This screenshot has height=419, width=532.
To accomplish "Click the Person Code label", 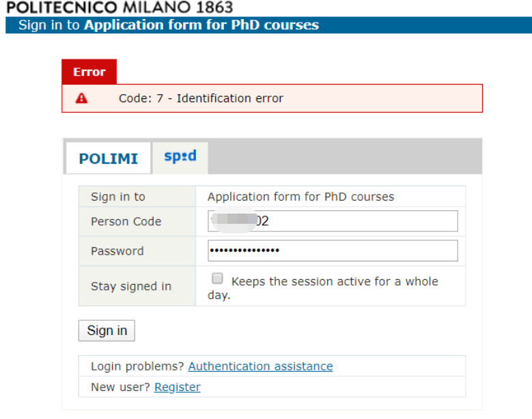I will point(126,221).
